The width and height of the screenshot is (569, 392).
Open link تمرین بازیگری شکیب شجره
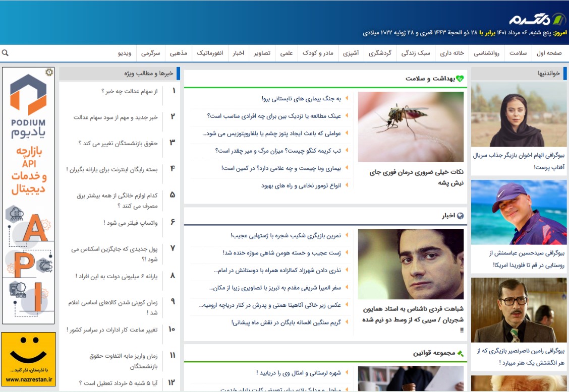point(286,236)
